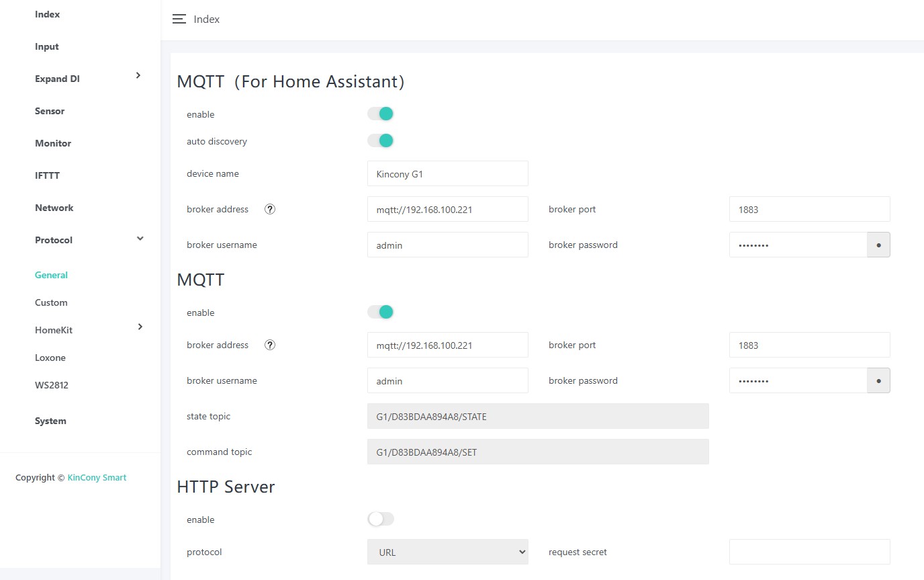The image size is (924, 580).
Task: Reveal the second MQTT broker password
Action: (878, 381)
